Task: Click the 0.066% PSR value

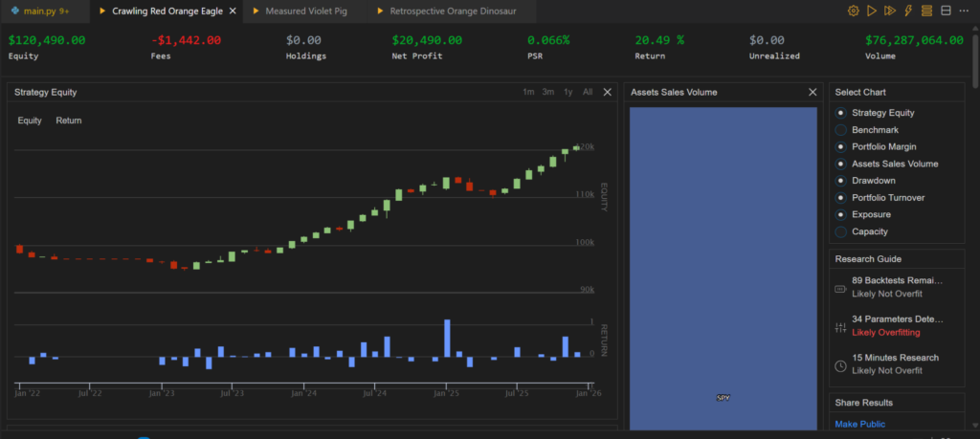Action: pos(548,40)
